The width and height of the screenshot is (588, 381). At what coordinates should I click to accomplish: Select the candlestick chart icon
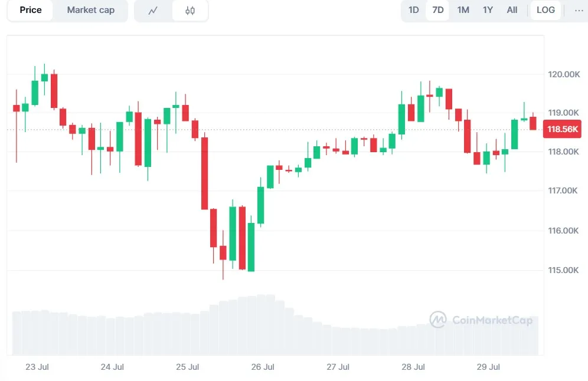point(190,10)
